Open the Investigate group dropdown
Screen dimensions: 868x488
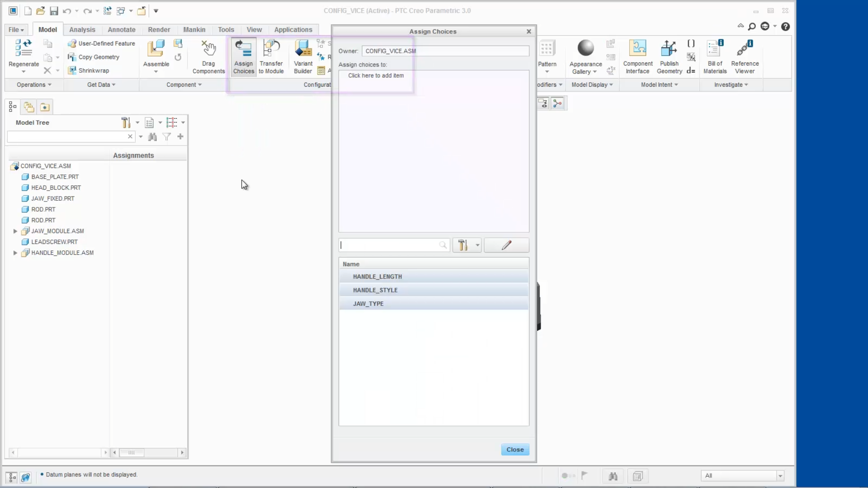pos(731,84)
